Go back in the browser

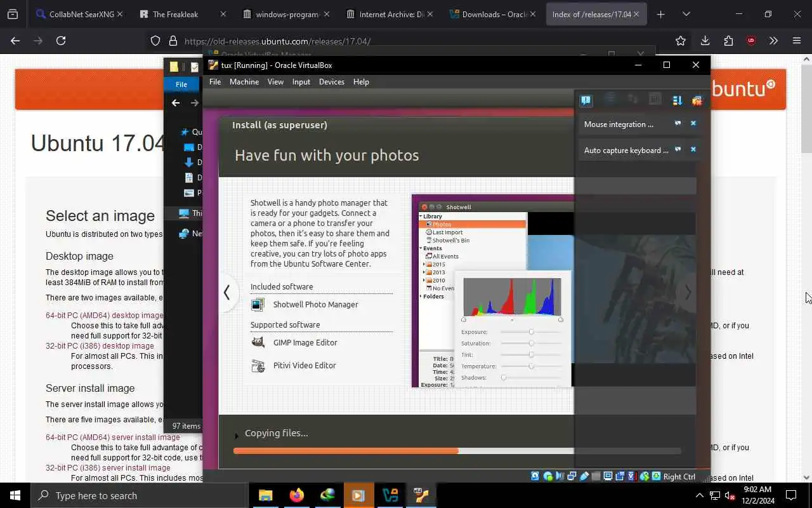pos(15,41)
